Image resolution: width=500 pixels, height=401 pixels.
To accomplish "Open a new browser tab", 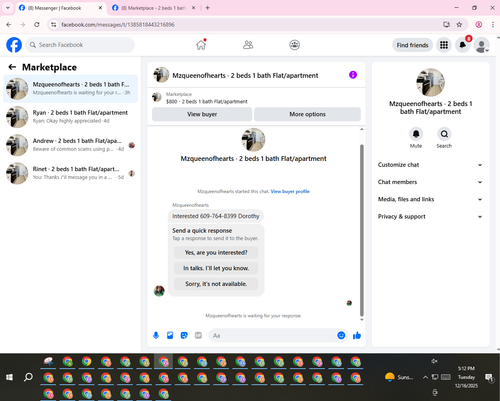I will (x=207, y=8).
